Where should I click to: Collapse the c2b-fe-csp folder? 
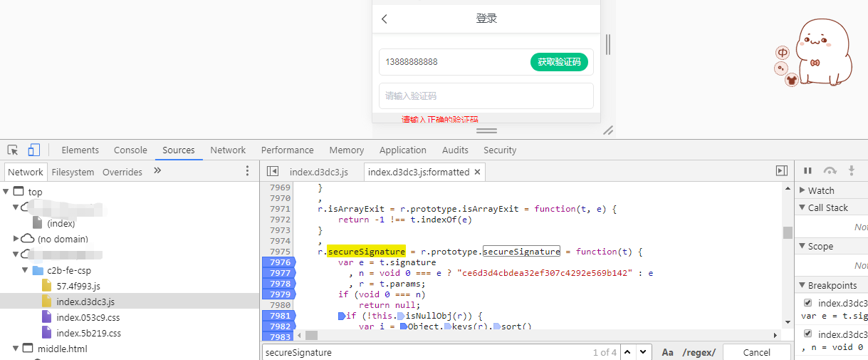tap(26, 270)
